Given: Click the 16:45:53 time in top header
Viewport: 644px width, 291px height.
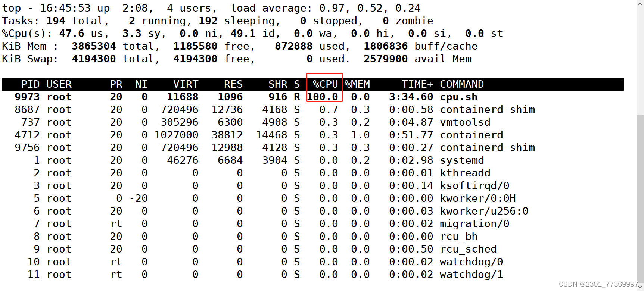Looking at the screenshot, I should click(65, 8).
